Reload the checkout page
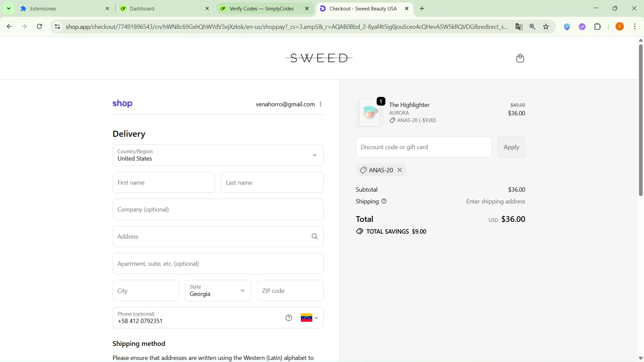This screenshot has width=644, height=362. pyautogui.click(x=39, y=27)
